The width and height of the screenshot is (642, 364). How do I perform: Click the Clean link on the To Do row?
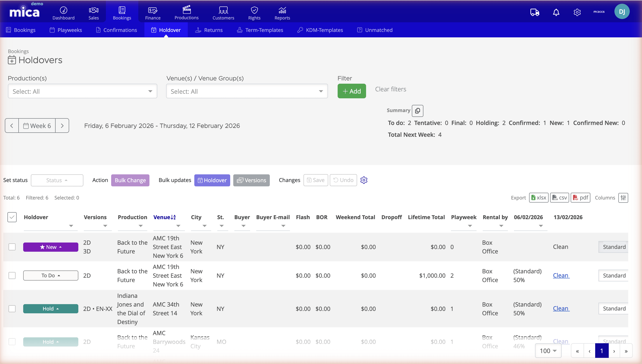coord(561,275)
